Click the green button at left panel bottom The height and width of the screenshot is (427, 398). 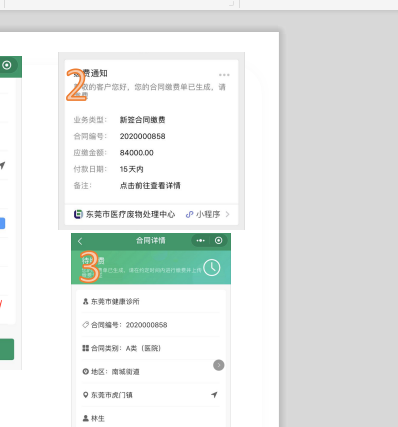click(7, 349)
